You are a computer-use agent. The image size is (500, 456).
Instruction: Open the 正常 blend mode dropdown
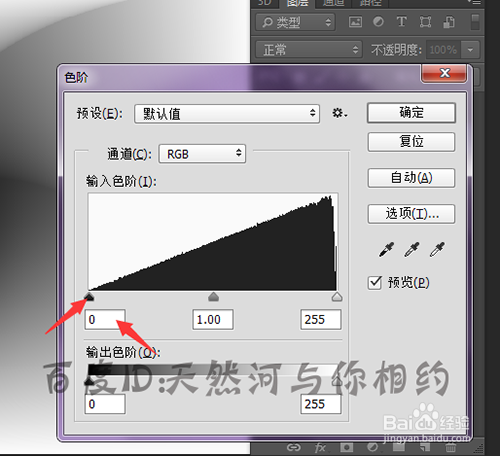coord(309,50)
